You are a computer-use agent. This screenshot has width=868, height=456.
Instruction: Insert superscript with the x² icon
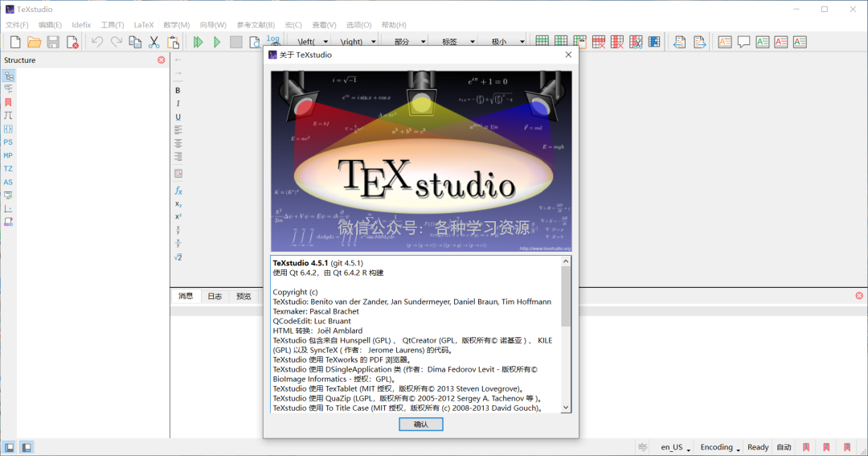click(x=178, y=216)
